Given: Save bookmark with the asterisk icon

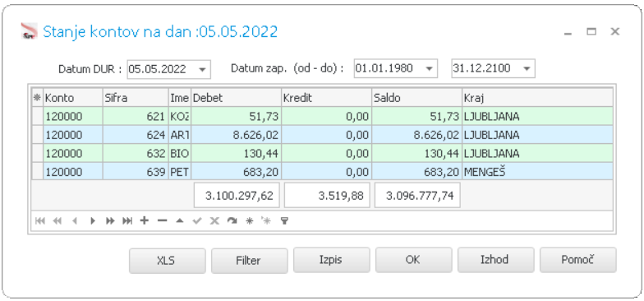Looking at the screenshot, I should point(250,221).
